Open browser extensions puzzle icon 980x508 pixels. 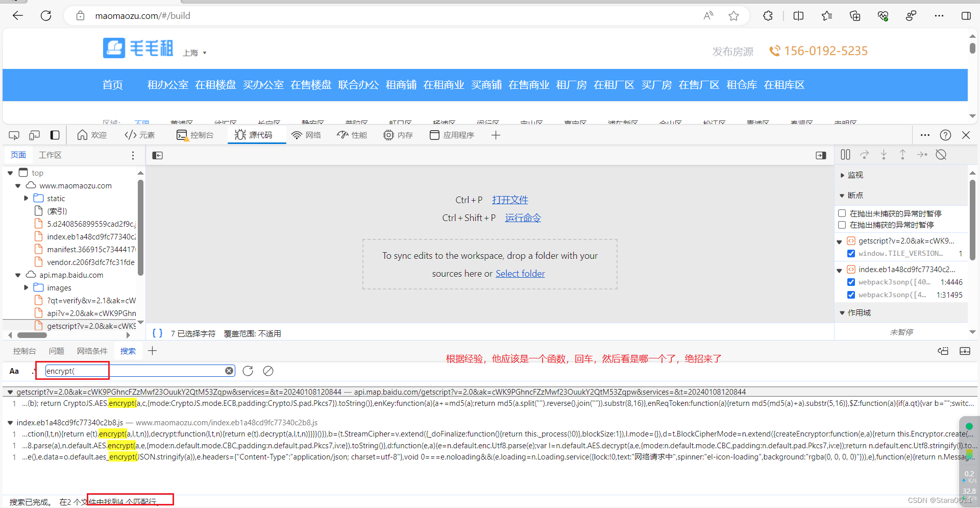(x=768, y=16)
